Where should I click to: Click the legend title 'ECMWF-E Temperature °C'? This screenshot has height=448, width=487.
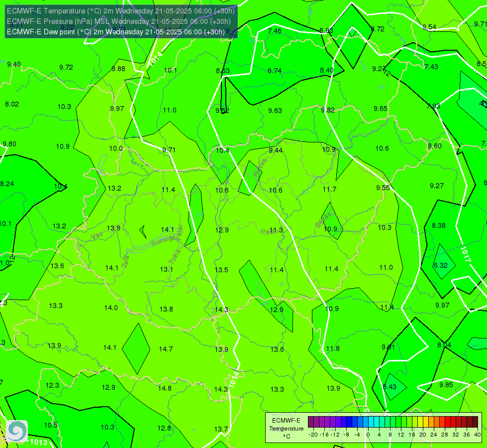286,429
